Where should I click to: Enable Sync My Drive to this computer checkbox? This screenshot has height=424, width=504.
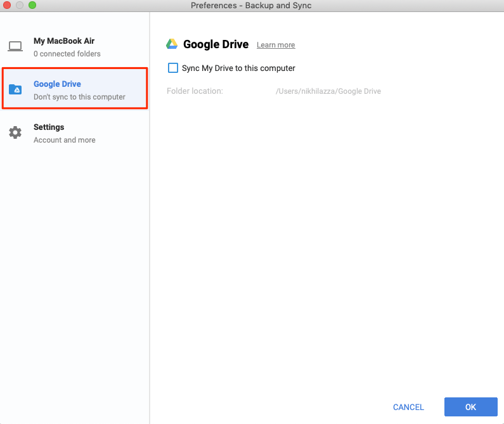(x=173, y=68)
